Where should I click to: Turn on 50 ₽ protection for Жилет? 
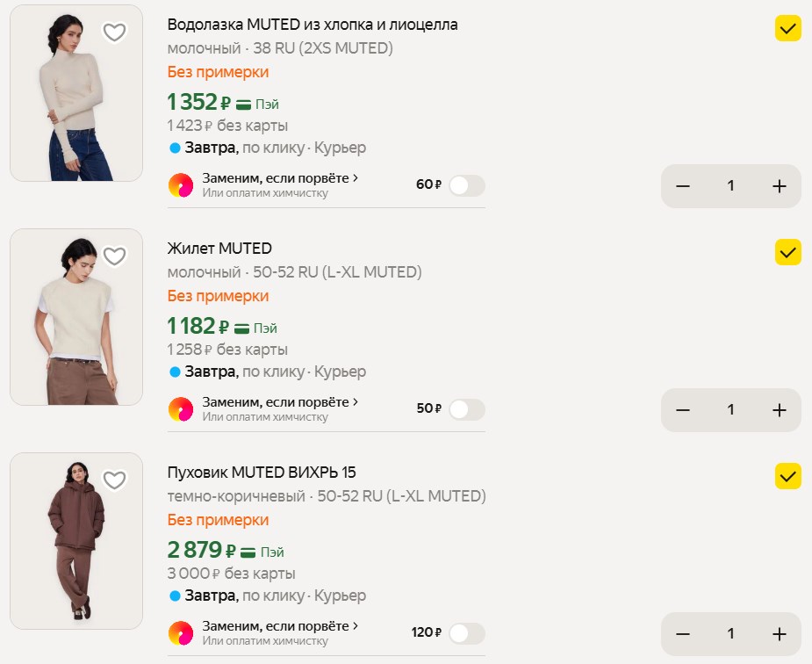pyautogui.click(x=466, y=409)
